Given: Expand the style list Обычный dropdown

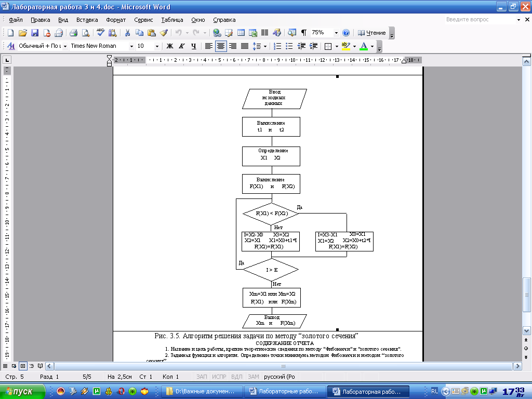Looking at the screenshot, I should pos(65,46).
